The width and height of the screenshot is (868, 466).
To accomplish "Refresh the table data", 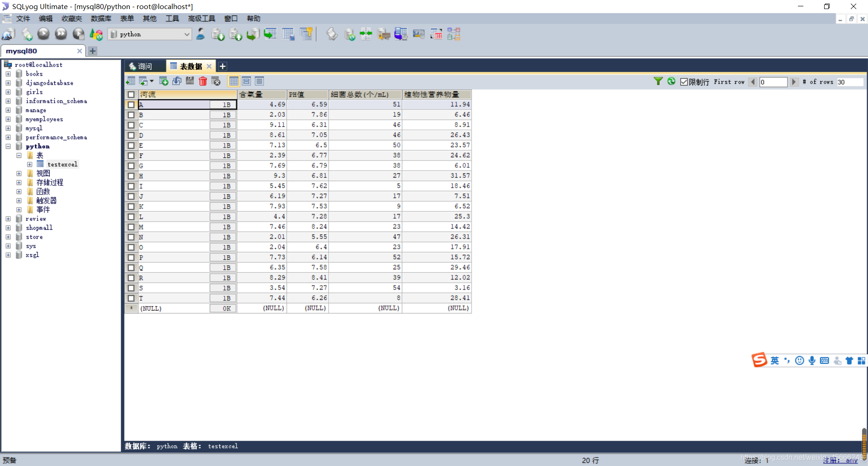I will click(x=671, y=81).
